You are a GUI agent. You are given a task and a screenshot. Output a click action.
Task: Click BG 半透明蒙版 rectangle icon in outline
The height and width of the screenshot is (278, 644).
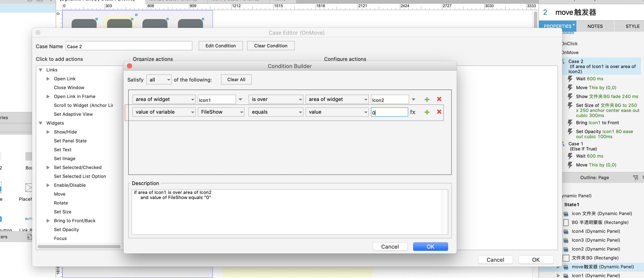click(x=566, y=222)
